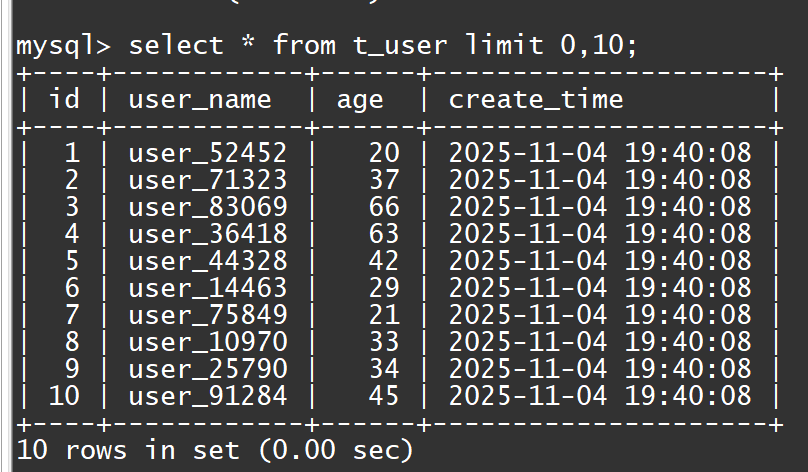
Task: Click create_time value in user_91284 row
Action: pos(600,396)
